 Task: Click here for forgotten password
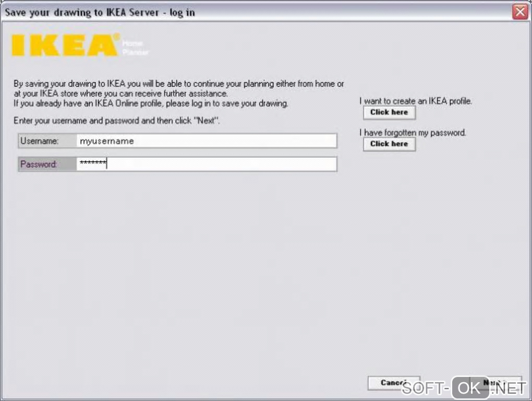coord(389,144)
